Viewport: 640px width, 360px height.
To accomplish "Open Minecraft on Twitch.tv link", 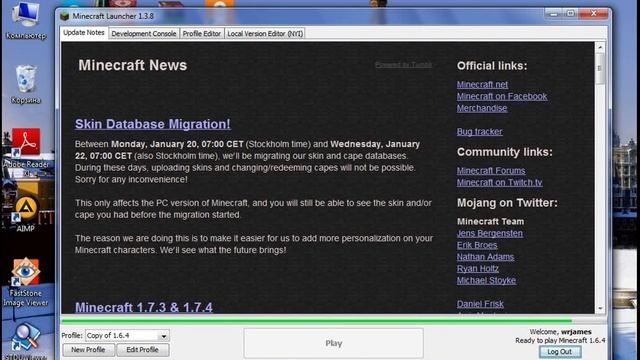I will coord(499,182).
